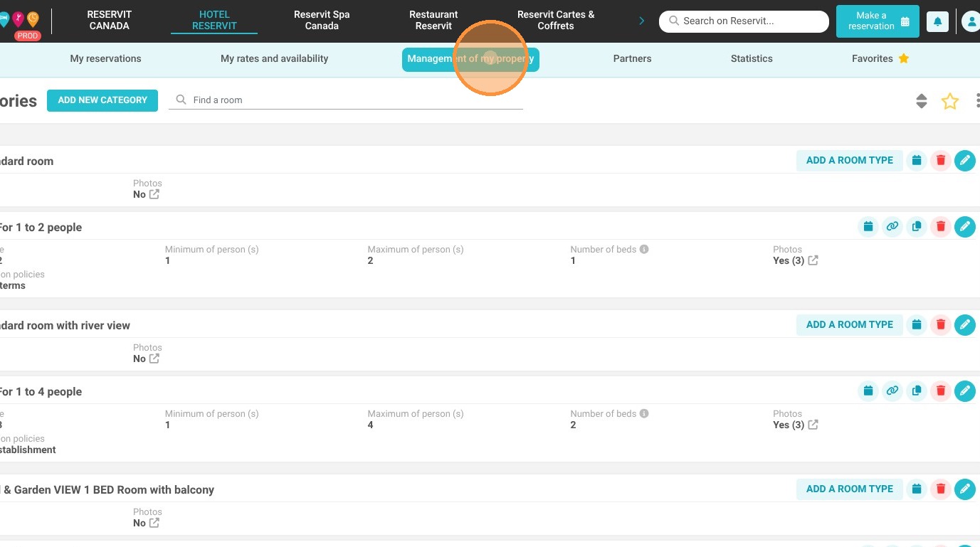Edit Garden VIEW 1 BED Room category
The image size is (980, 547).
pos(965,489)
